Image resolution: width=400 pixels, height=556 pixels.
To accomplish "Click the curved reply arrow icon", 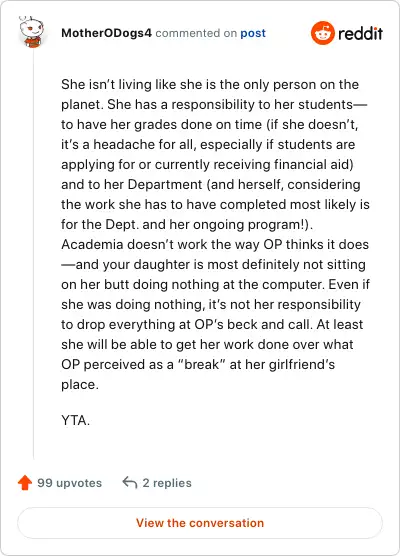I will (x=130, y=483).
